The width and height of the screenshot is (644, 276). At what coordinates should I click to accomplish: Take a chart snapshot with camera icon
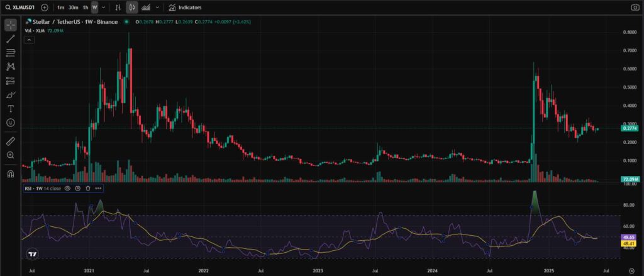[x=635, y=8]
